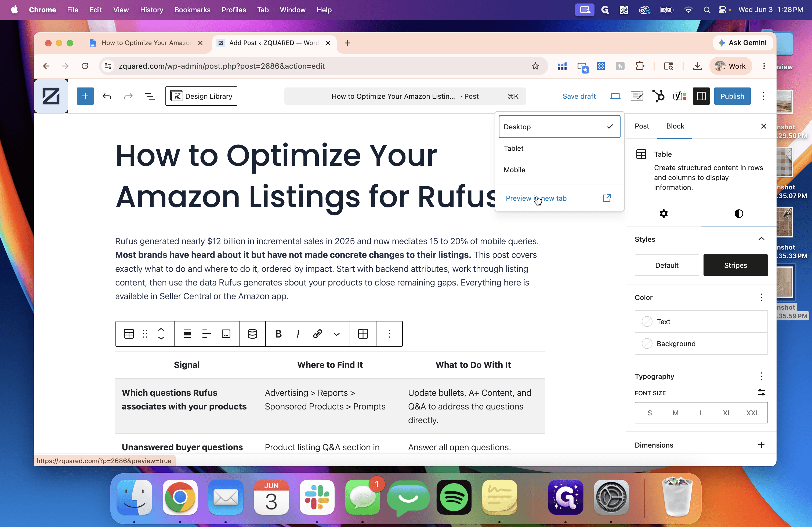Viewport: 812px width, 527px height.
Task: Add a Dimensions setting with plus
Action: pos(761,445)
